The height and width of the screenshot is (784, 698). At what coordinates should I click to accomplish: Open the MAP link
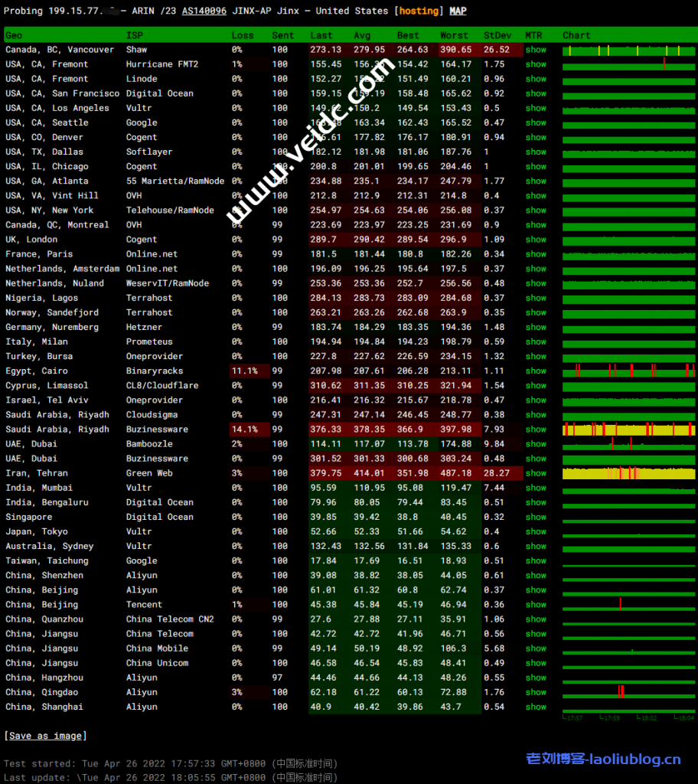(458, 11)
